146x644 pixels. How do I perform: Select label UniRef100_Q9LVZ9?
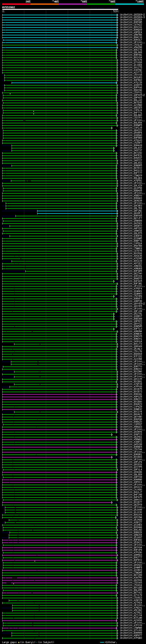(x=131, y=186)
